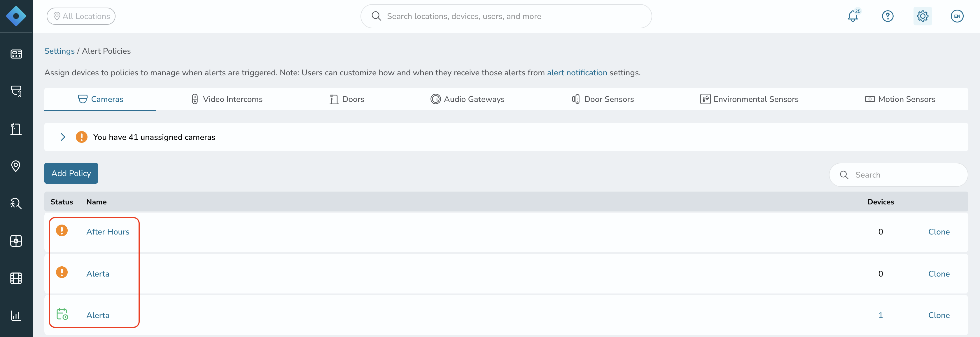Switch to the Video Intercoms tab

[x=227, y=99]
